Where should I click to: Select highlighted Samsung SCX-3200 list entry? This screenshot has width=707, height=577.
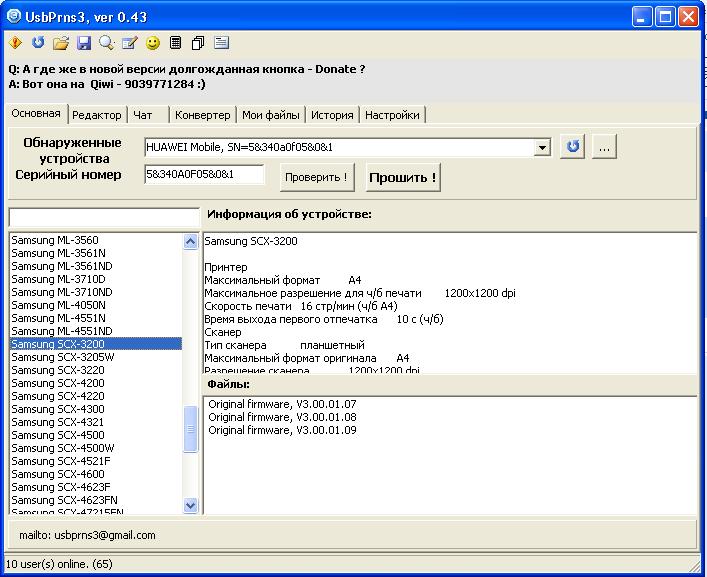tap(96, 344)
